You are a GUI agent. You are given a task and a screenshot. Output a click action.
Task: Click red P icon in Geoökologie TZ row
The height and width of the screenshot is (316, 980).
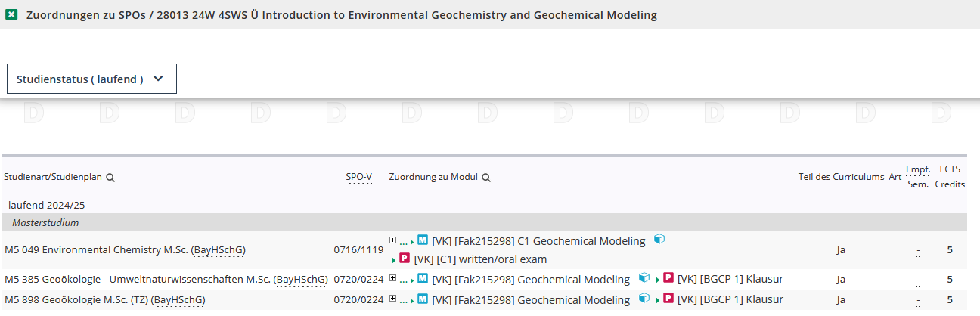pyautogui.click(x=668, y=299)
